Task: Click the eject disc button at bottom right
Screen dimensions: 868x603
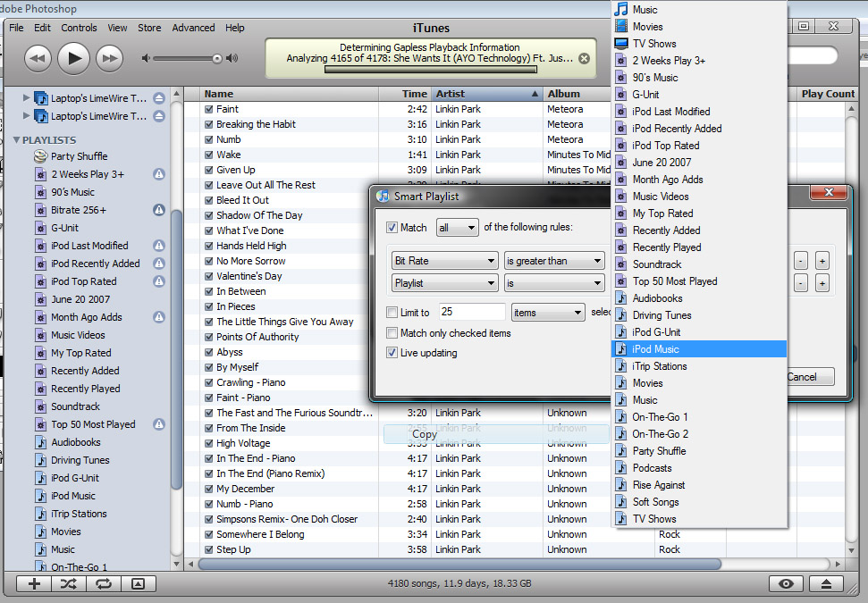Action: [826, 583]
